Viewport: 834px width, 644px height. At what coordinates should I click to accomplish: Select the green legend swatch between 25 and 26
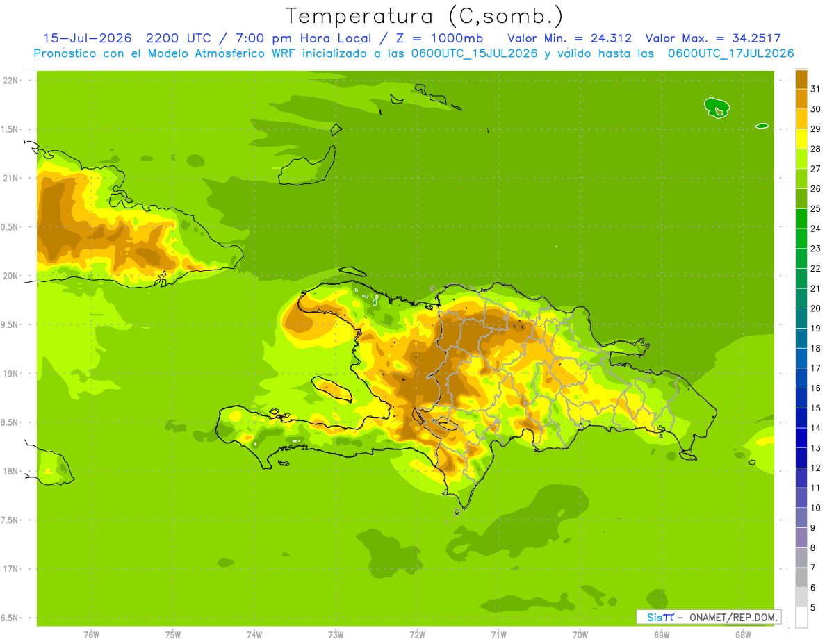(801, 199)
